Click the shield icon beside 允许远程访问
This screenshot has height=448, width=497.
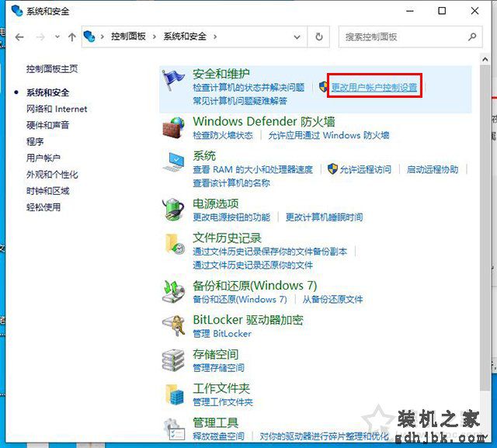pos(332,168)
